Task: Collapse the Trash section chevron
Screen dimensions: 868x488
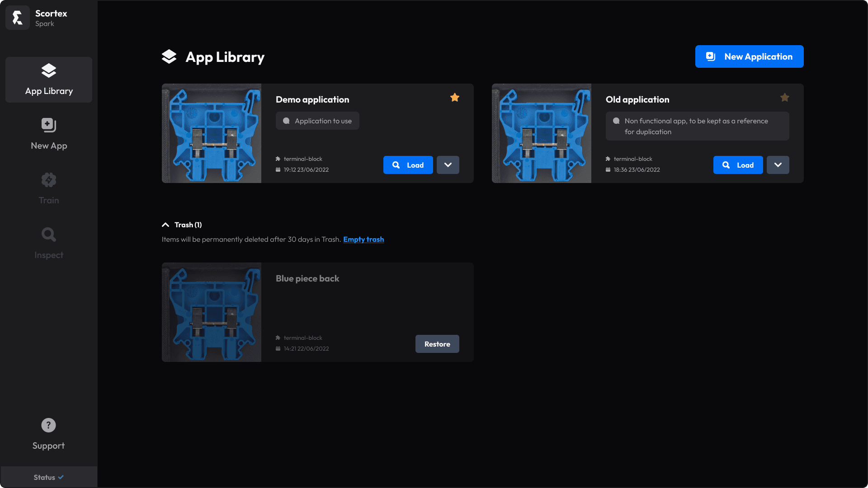Action: pos(165,225)
